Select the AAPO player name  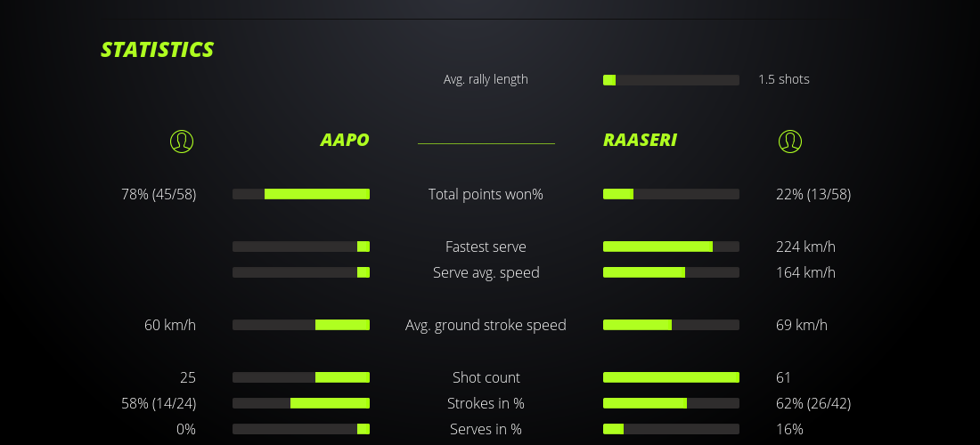pos(344,140)
